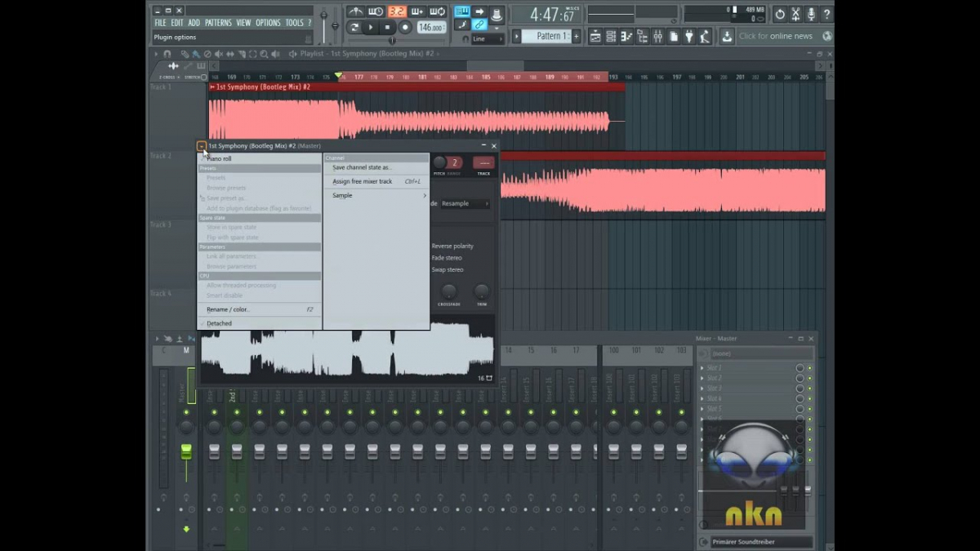980x551 pixels.
Task: Choose Assign free mixer track
Action: (363, 181)
